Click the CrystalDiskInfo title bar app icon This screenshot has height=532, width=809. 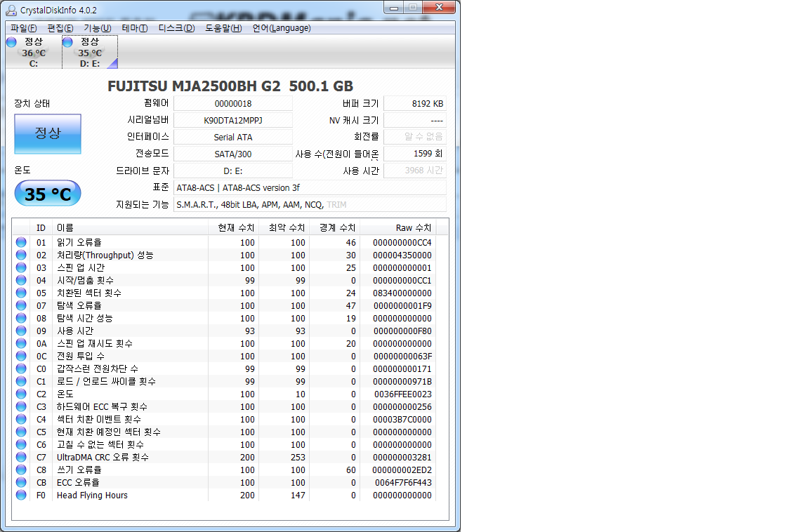[x=11, y=10]
